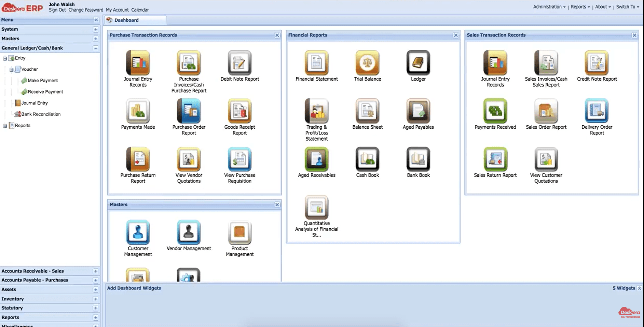
Task: Open Journal Entry Records in Purchase Transaction Records
Action: click(x=138, y=63)
